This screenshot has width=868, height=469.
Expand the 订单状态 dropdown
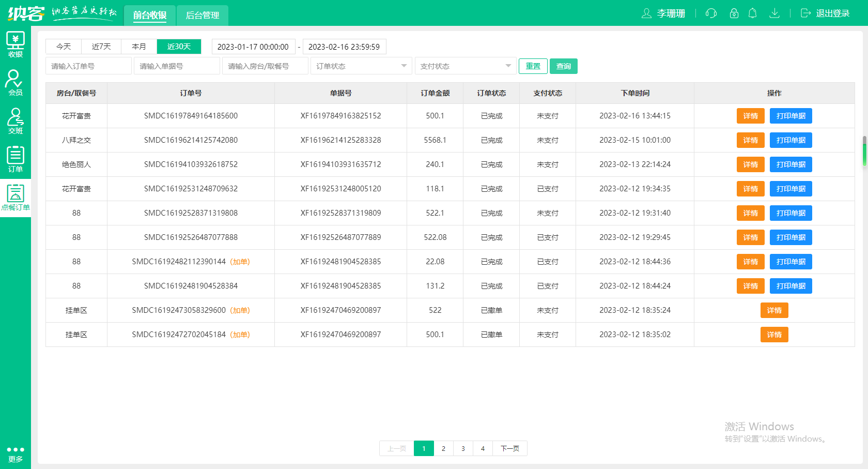tap(361, 66)
